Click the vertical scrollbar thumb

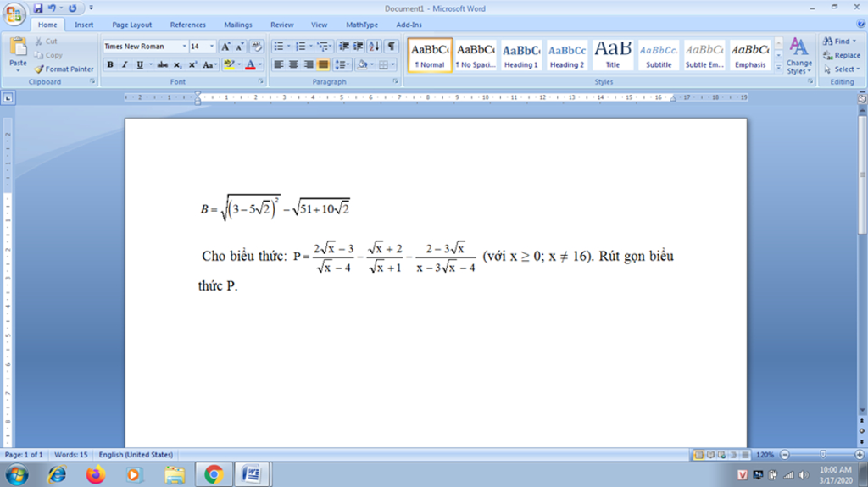(x=862, y=174)
